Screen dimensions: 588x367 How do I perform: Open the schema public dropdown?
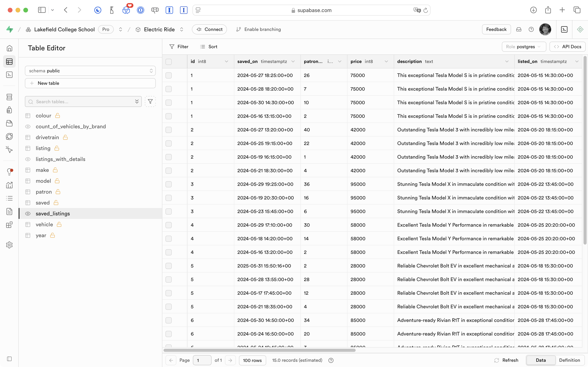[90, 71]
